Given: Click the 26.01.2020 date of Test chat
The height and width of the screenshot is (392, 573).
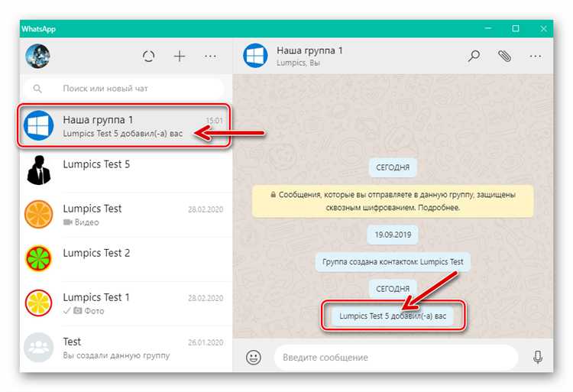Looking at the screenshot, I should point(206,342).
